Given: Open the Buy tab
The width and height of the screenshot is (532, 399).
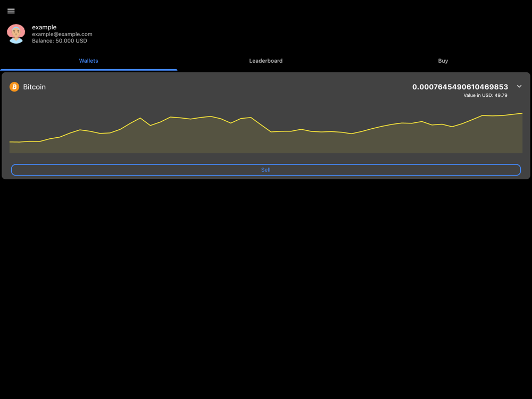Looking at the screenshot, I should (x=443, y=61).
